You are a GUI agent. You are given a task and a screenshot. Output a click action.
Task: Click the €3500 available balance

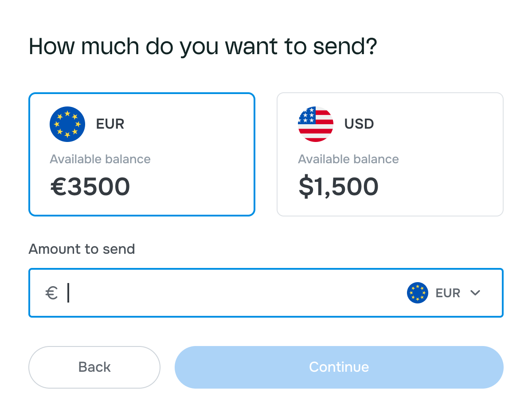[90, 186]
